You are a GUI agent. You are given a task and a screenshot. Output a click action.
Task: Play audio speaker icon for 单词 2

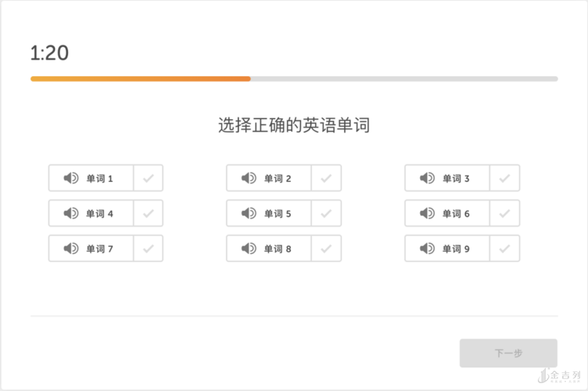[249, 178]
